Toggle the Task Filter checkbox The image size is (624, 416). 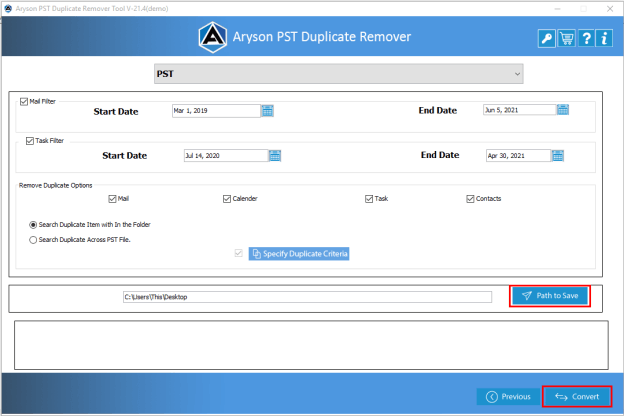[x=29, y=141]
